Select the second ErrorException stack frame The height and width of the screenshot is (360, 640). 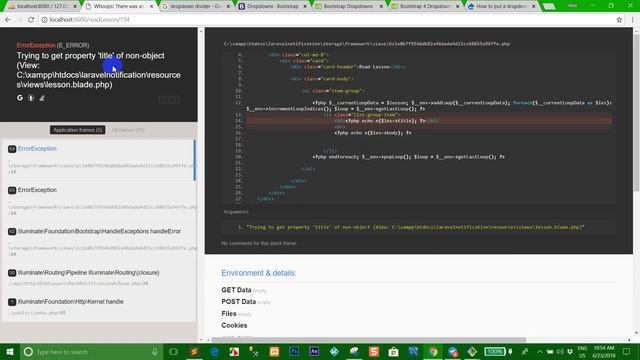99,201
